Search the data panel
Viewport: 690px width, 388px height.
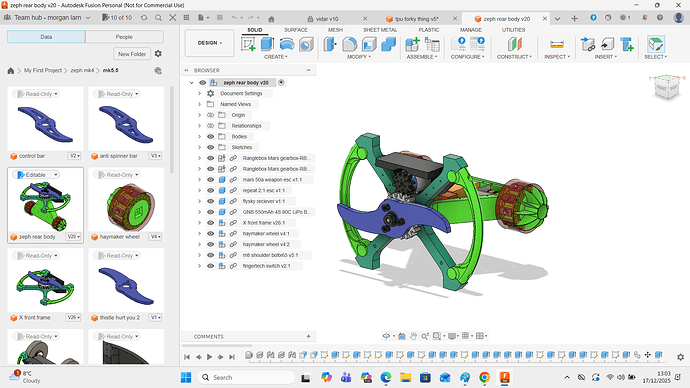pyautogui.click(x=158, y=18)
